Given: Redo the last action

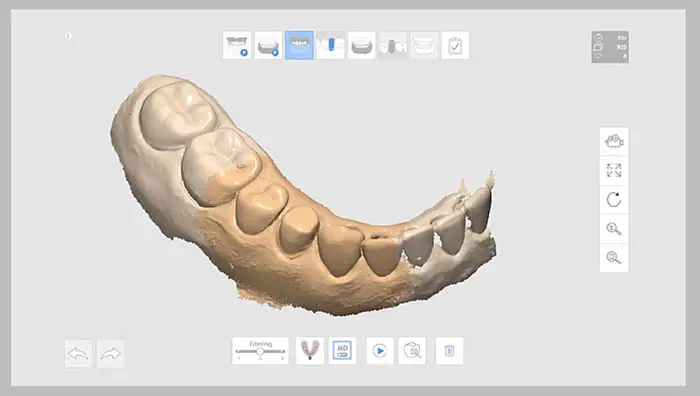Looking at the screenshot, I should click(111, 354).
